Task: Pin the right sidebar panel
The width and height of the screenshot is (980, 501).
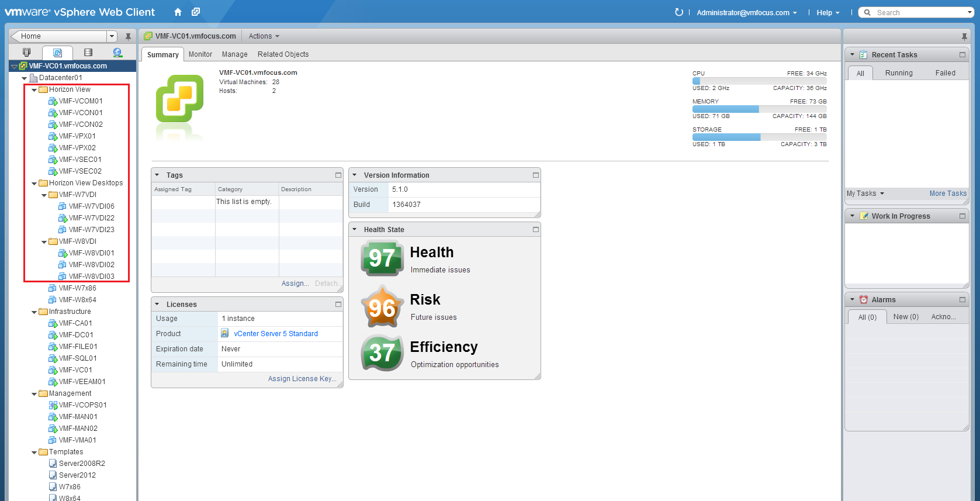Action: (x=964, y=36)
